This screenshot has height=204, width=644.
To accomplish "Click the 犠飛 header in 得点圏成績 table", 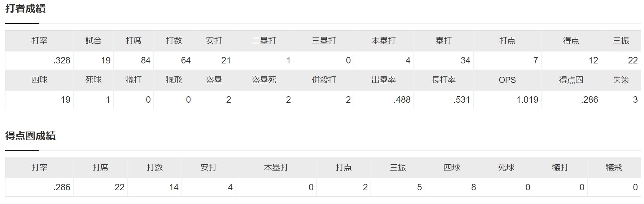I will tap(614, 168).
